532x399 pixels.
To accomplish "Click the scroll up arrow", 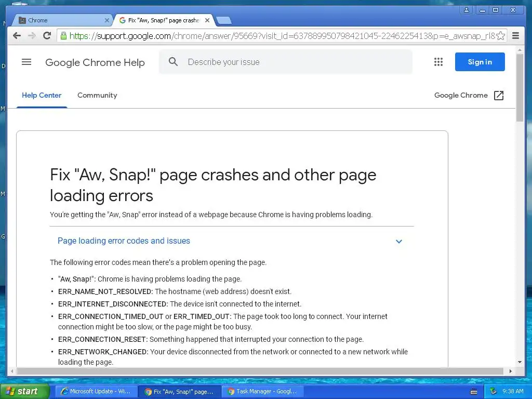I will 520,50.
